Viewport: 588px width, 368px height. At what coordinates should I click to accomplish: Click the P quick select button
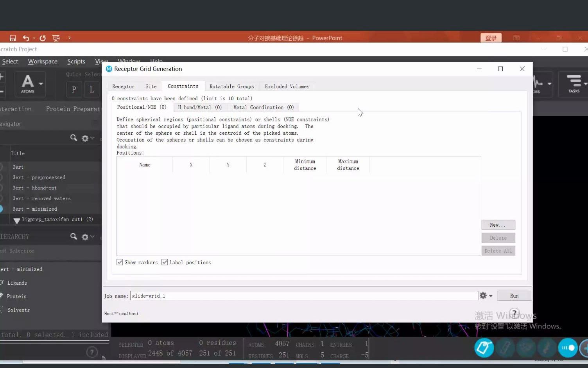pyautogui.click(x=74, y=89)
